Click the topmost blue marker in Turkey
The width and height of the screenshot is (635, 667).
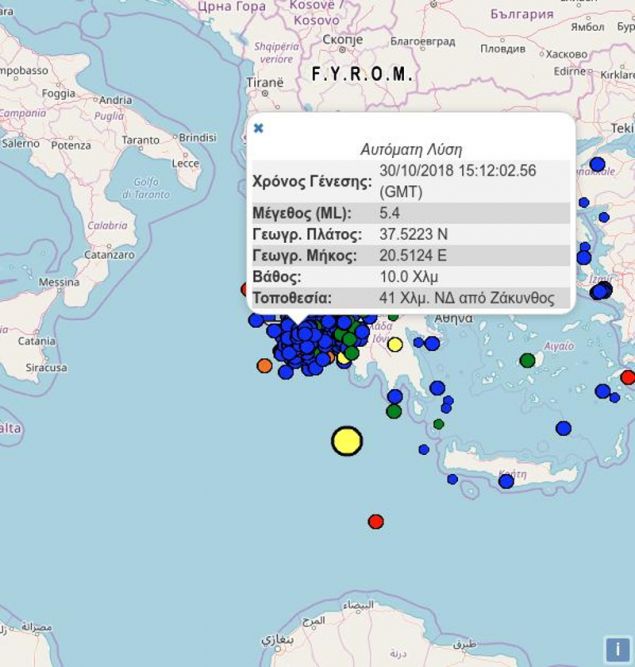click(x=598, y=164)
